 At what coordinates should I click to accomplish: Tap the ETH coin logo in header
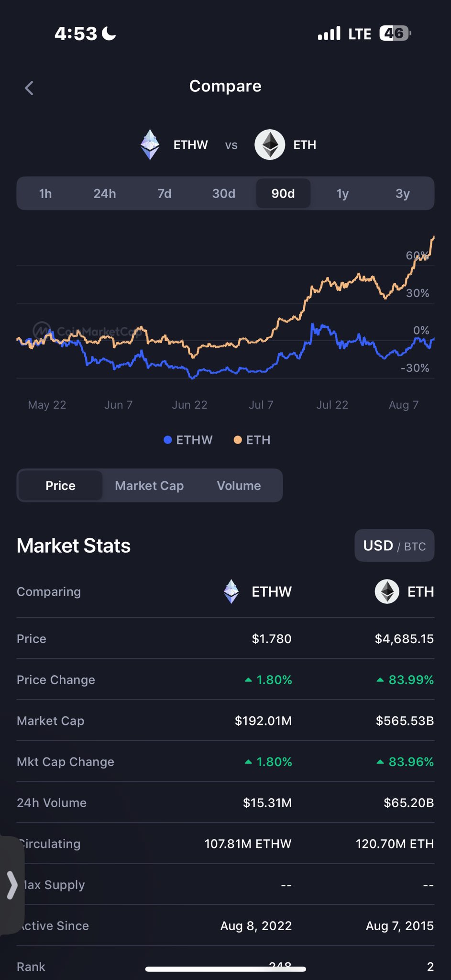(270, 145)
